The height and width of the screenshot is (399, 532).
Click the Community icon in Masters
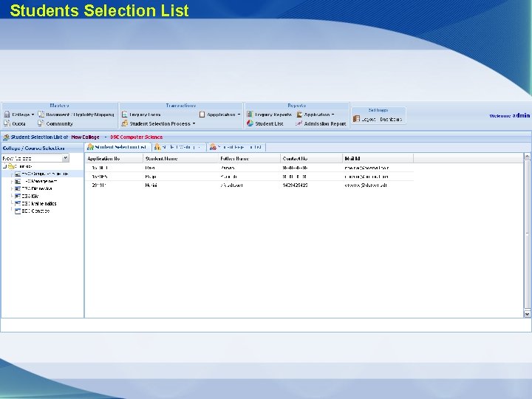click(x=41, y=123)
